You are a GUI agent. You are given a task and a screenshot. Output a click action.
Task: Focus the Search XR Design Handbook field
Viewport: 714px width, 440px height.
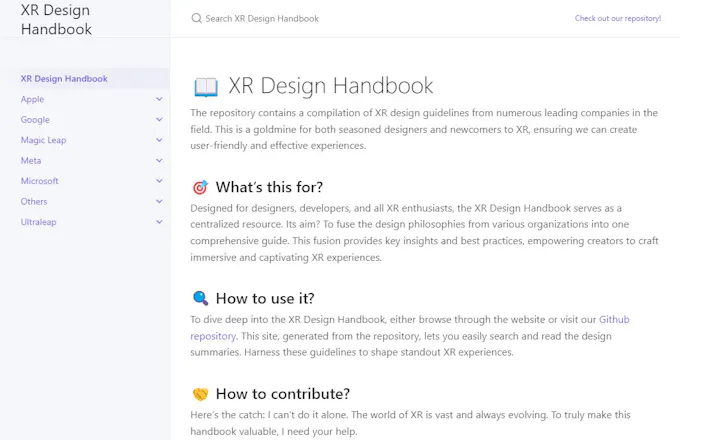point(262,19)
